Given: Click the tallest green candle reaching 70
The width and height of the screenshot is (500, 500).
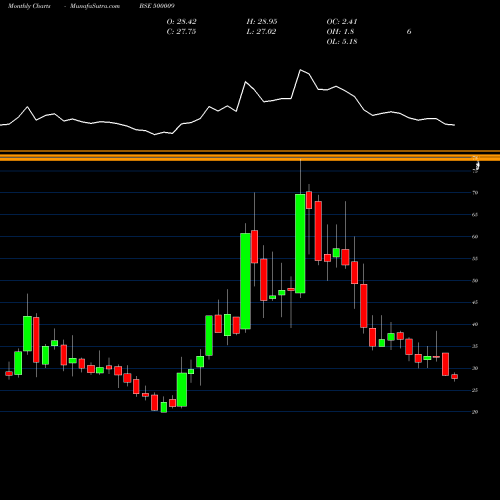Looking at the screenshot, I should (300, 244).
